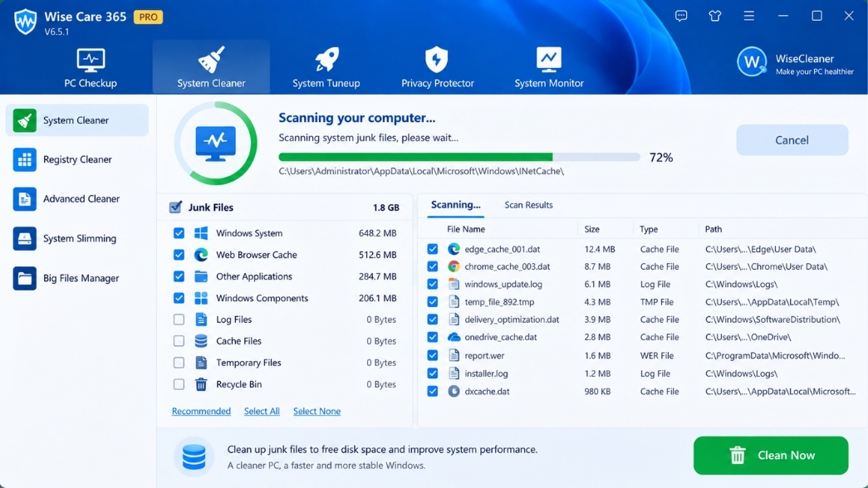Click the feedback chat icon in title bar
This screenshot has width=868, height=488.
click(681, 16)
